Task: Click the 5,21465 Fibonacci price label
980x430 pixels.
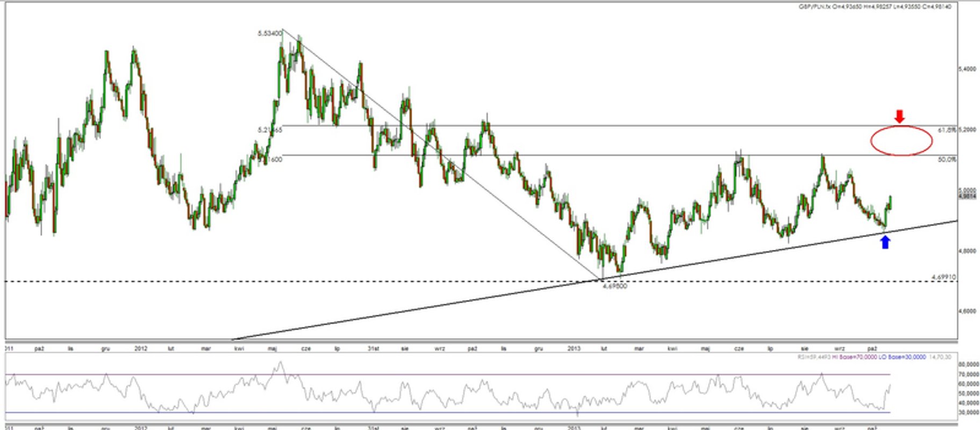Action: coord(270,130)
